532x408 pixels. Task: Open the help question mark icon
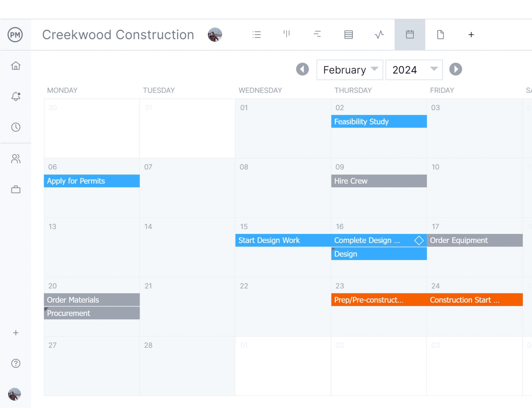(16, 363)
